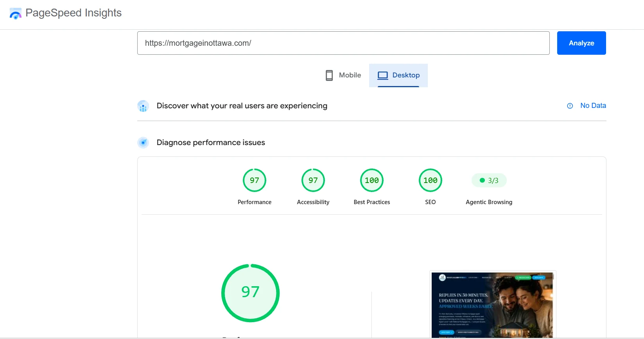
Task: Click the Performance label
Action: click(x=255, y=202)
